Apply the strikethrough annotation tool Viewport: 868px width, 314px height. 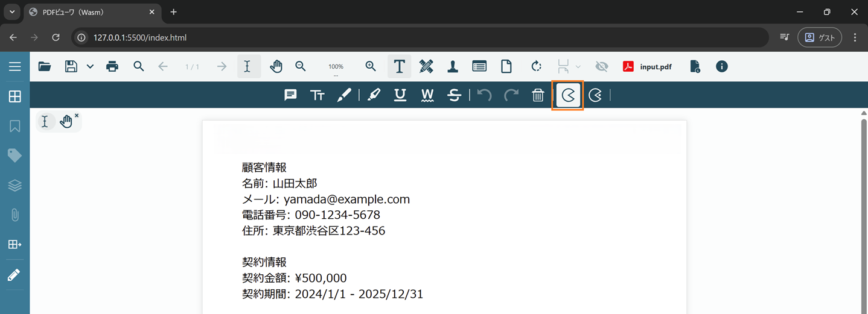pos(455,95)
